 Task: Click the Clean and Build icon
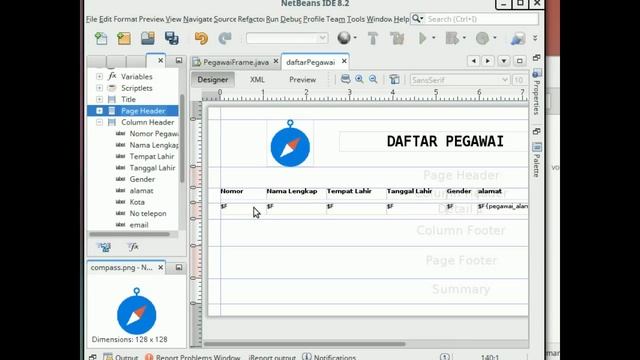(397, 38)
